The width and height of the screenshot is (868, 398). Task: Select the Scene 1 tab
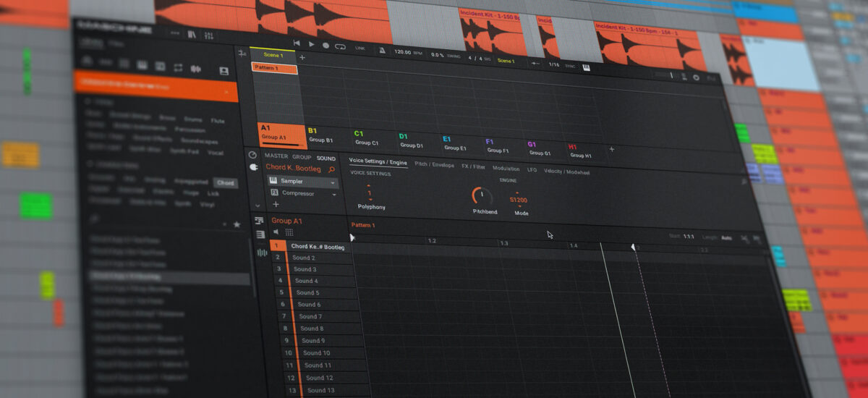pos(273,55)
